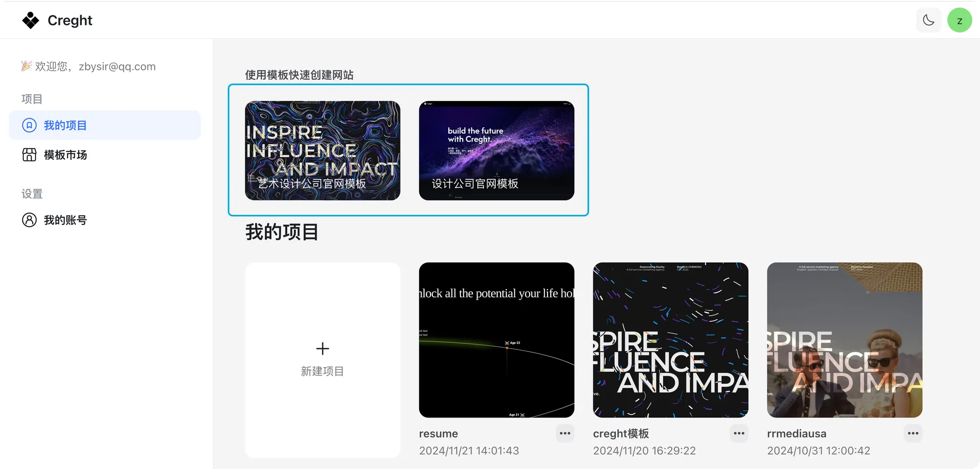Create a project with the 新建项目 card
Viewport: 980px width, 469px height.
click(323, 360)
